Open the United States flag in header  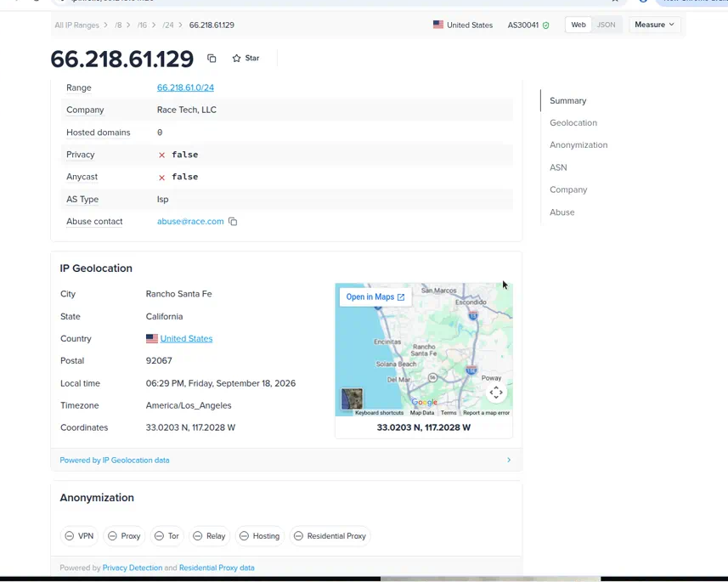click(x=437, y=25)
